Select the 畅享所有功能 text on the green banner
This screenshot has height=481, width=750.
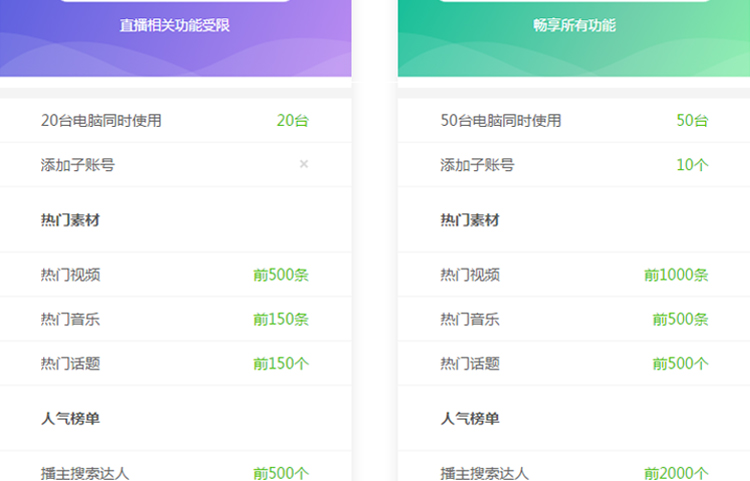coord(574,26)
